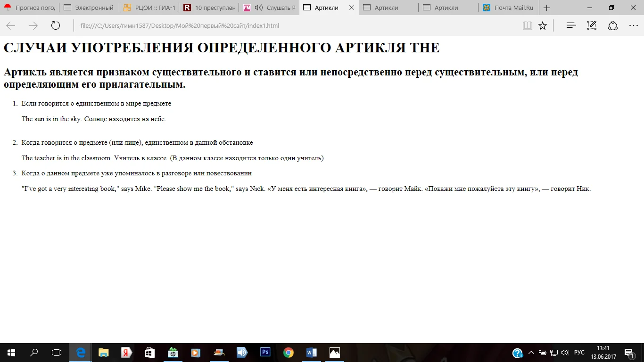644x362 pixels.
Task: Show hidden system tray icons
Action: click(531, 353)
